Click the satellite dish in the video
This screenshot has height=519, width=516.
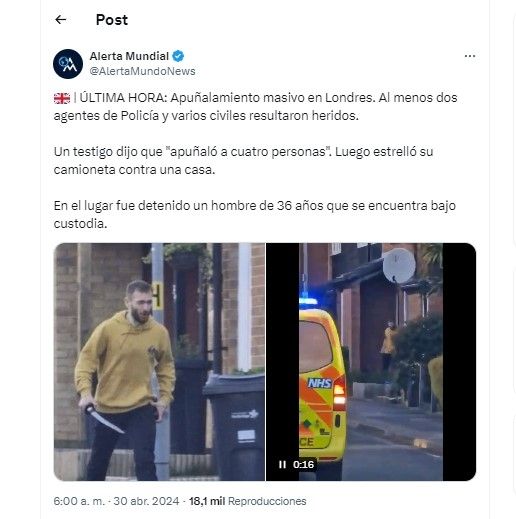tap(399, 266)
